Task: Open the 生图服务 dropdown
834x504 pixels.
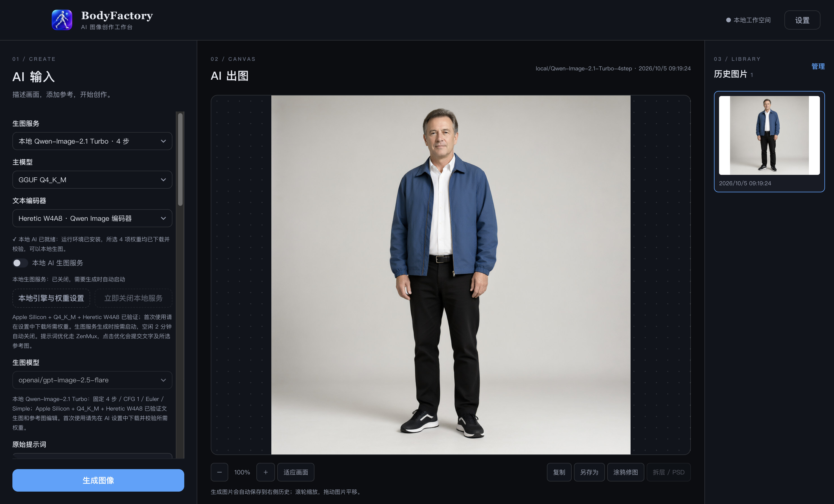Action: click(92, 141)
